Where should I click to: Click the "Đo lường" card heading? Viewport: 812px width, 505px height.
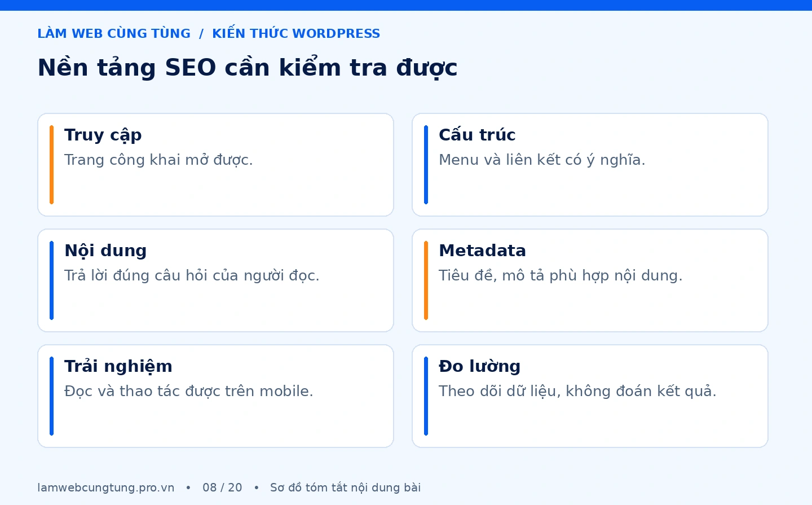[479, 367]
